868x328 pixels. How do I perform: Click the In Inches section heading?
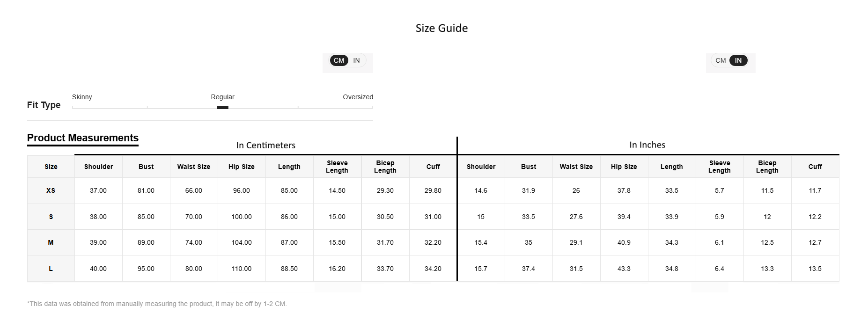point(647,145)
